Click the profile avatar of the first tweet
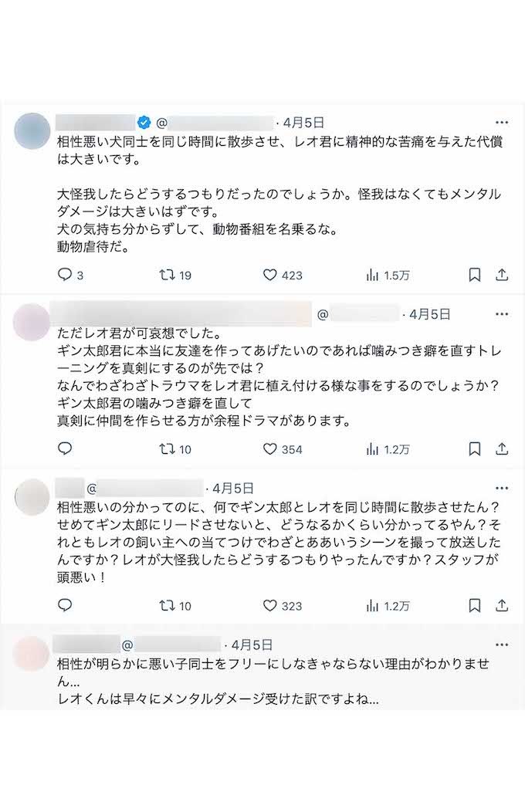This screenshot has height=812, width=525. click(x=32, y=130)
